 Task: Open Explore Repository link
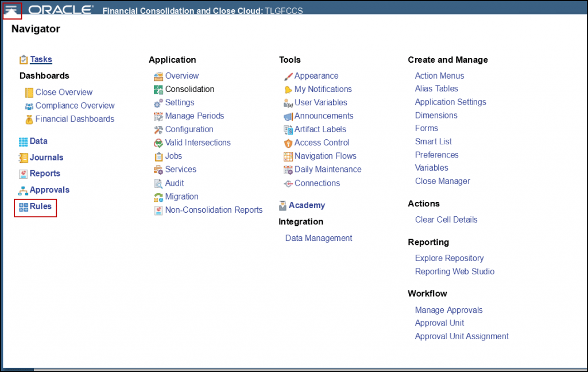(449, 258)
